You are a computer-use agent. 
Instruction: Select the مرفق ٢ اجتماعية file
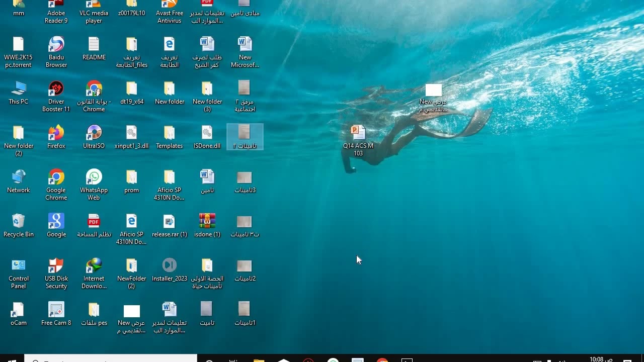click(x=245, y=97)
